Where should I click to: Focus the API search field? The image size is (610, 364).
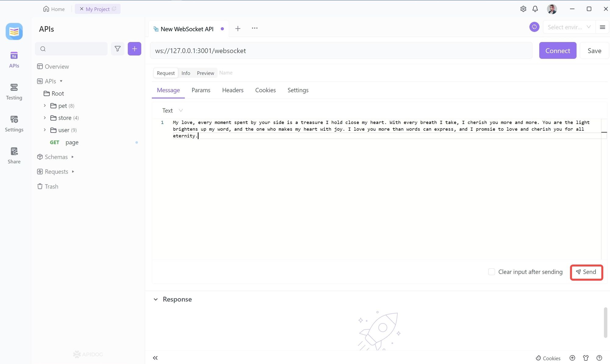tap(71, 49)
